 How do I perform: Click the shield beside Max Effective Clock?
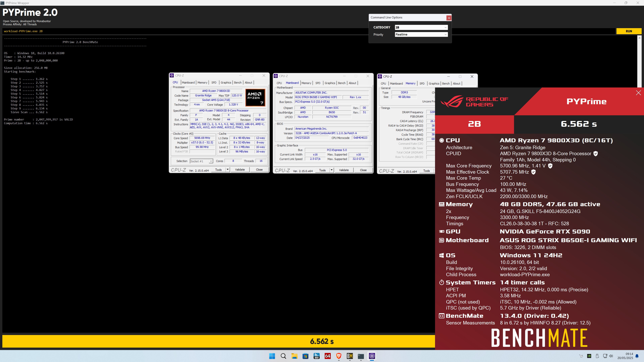[x=533, y=172]
